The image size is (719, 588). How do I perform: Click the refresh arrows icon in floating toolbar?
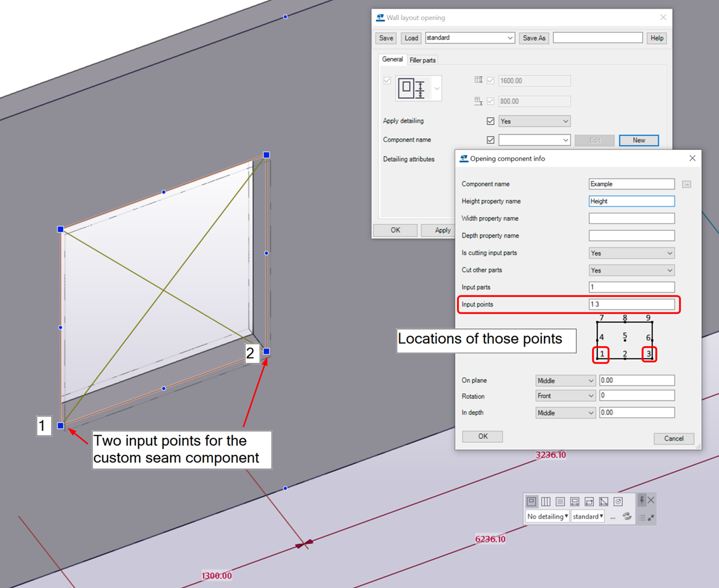click(x=627, y=517)
